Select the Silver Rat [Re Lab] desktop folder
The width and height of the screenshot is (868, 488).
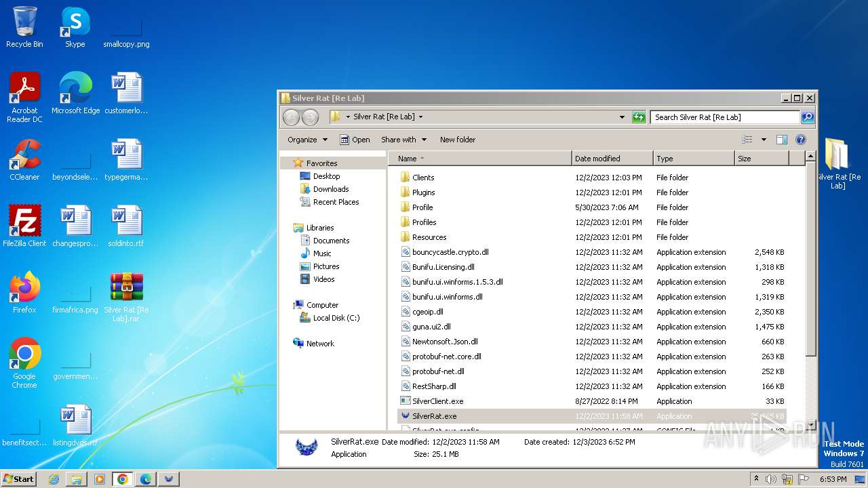pyautogui.click(x=838, y=164)
